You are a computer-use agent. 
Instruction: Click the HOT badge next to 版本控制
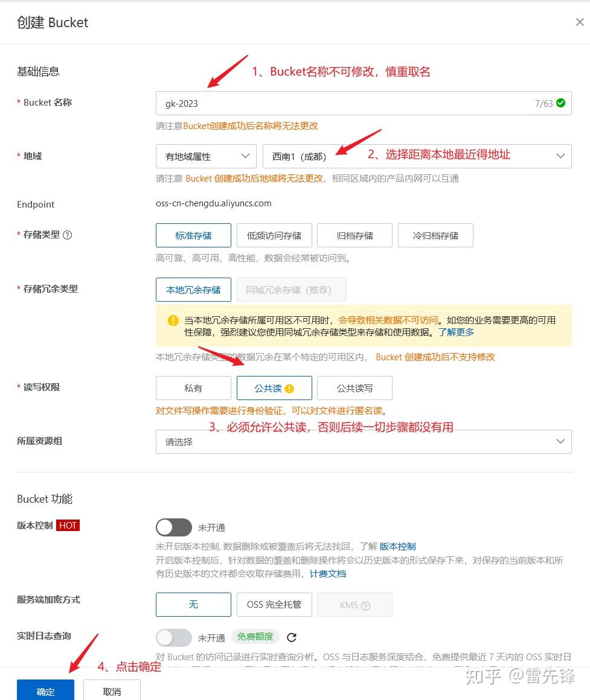click(x=68, y=525)
